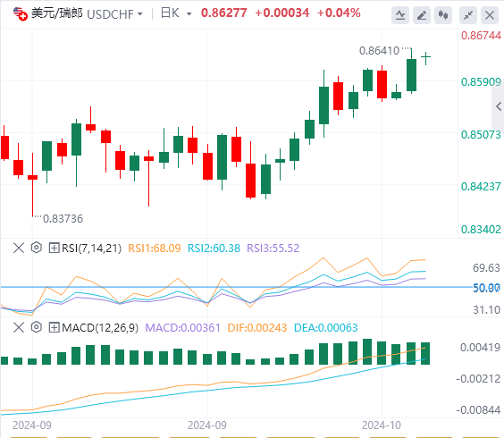Click the RSI(7,14,21) label
The width and height of the screenshot is (504, 438).
(92, 248)
